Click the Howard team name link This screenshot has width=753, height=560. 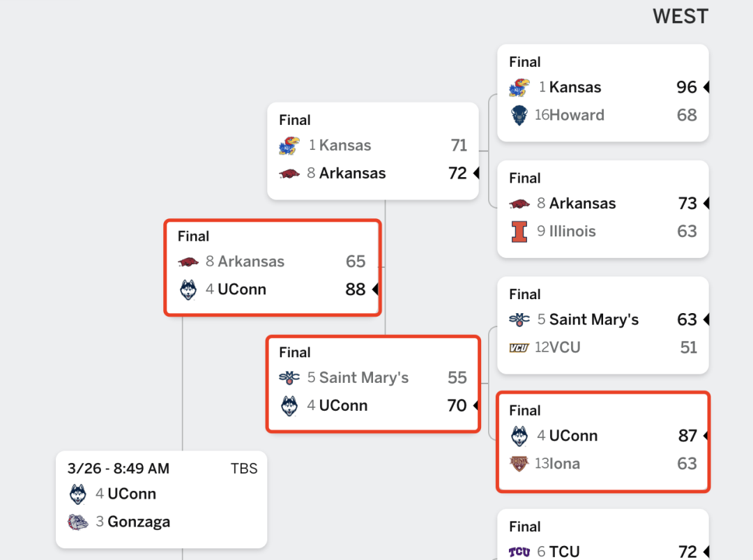click(577, 115)
